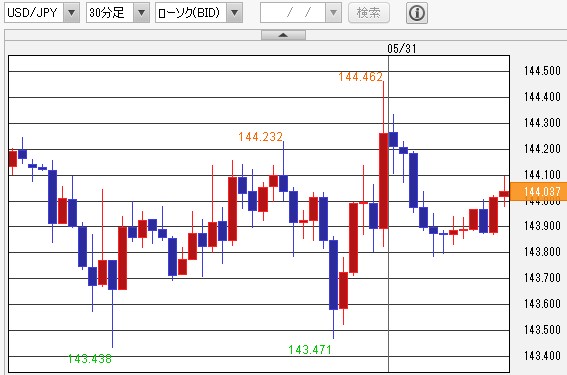Screen dimensions: 567x375
Task: Click the 144.400 axis label
Action: pos(542,97)
